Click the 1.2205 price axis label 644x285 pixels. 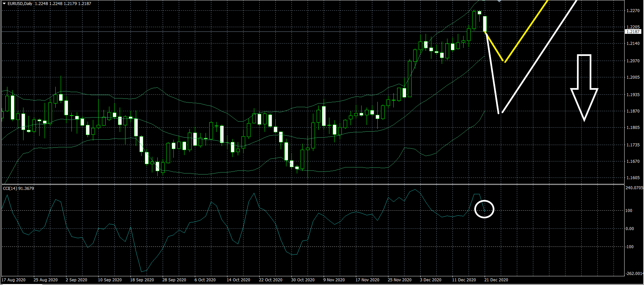point(633,27)
